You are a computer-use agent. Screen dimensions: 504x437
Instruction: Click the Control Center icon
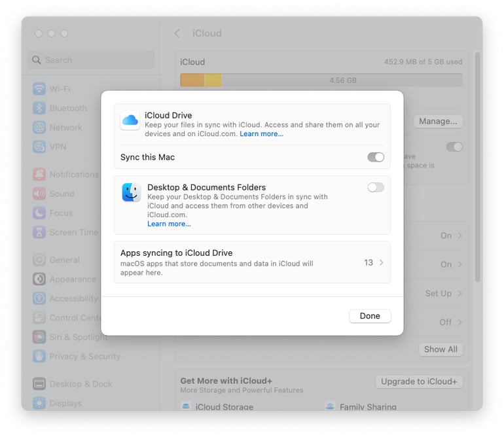39,317
